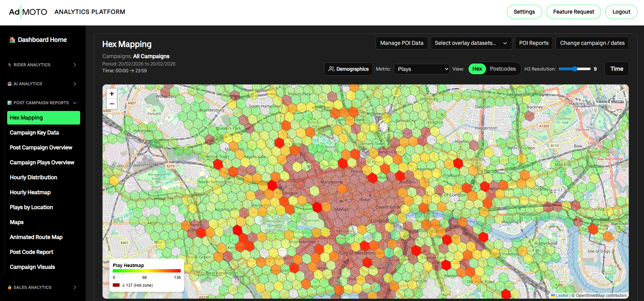The width and height of the screenshot is (644, 301).
Task: Click Change campaign / dates button
Action: click(x=592, y=43)
